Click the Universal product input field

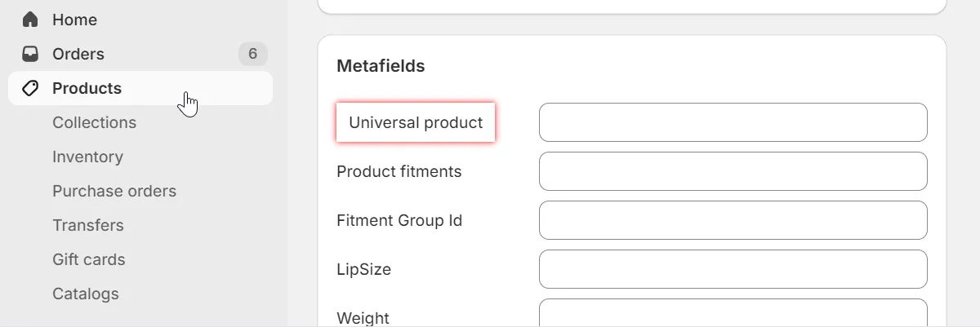tap(733, 122)
